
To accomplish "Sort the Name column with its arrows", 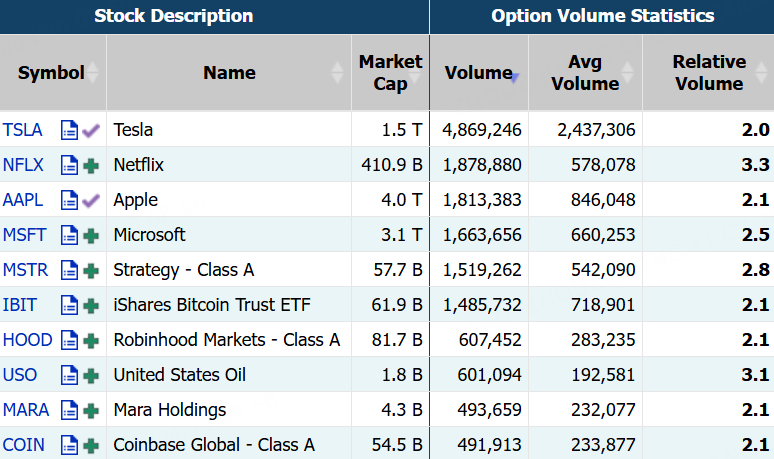I will point(337,73).
